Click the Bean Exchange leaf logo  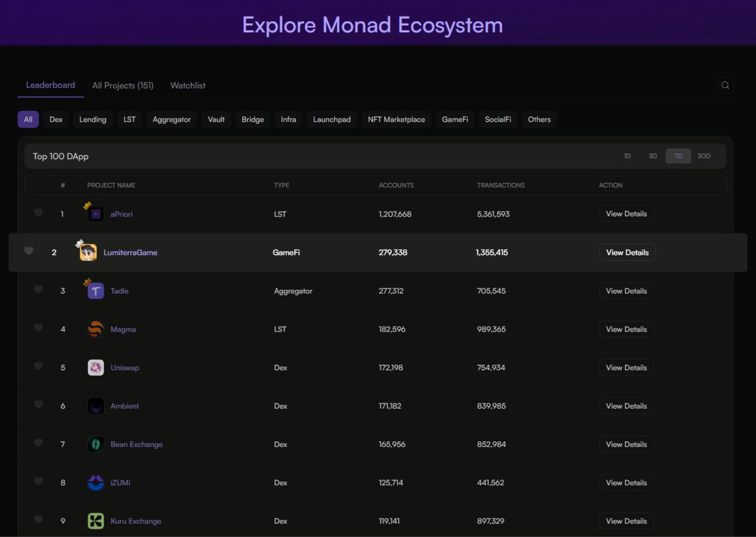pos(95,444)
